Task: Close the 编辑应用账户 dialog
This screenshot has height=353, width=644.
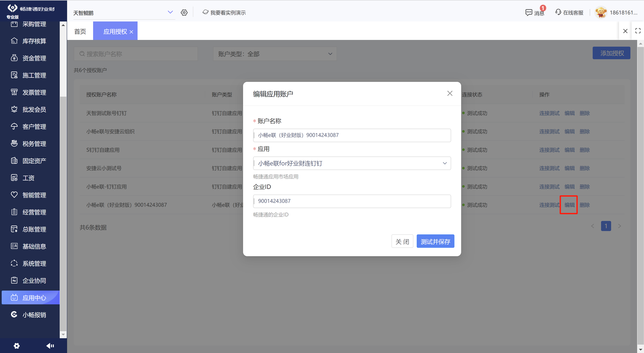Action: [x=450, y=93]
